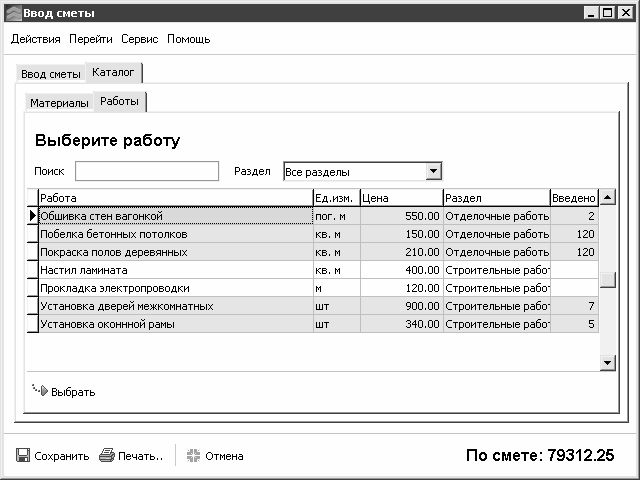The image size is (640, 480).
Task: Switch to the Ввод сметы tab
Action: click(51, 74)
